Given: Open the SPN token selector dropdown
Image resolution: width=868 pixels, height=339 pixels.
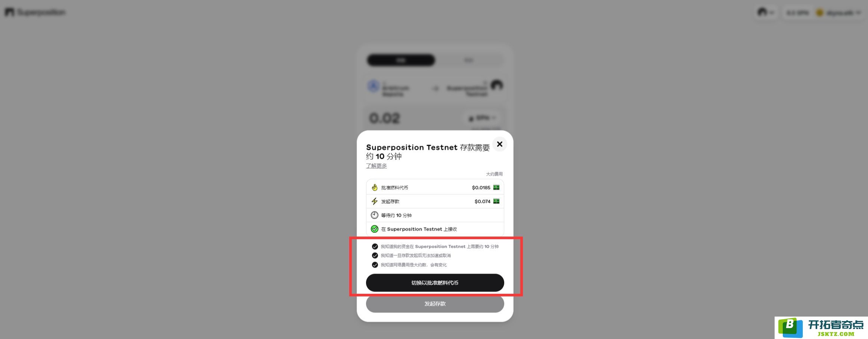Looking at the screenshot, I should (x=482, y=118).
